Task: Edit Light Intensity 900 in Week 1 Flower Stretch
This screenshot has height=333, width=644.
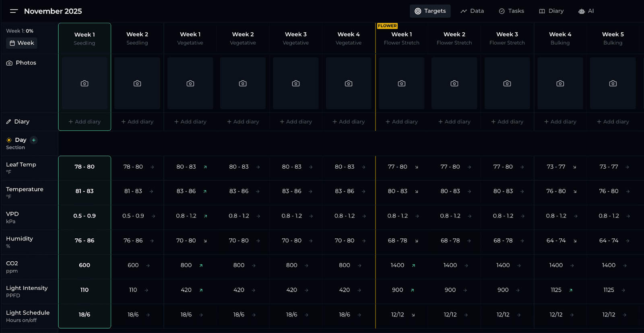Action: tap(398, 290)
